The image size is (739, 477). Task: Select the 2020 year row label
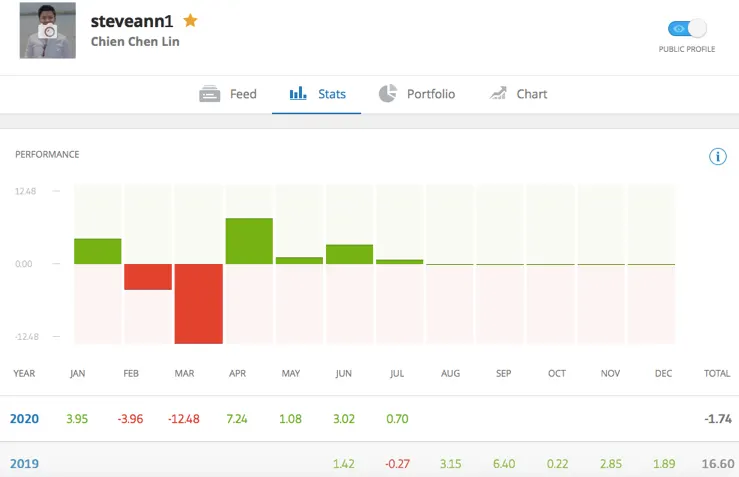coord(24,419)
